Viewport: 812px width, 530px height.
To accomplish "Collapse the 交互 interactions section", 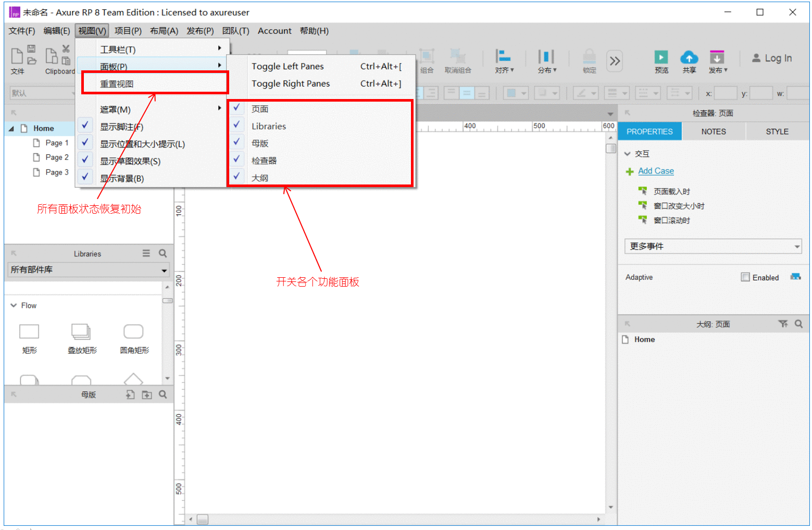I will tap(628, 154).
